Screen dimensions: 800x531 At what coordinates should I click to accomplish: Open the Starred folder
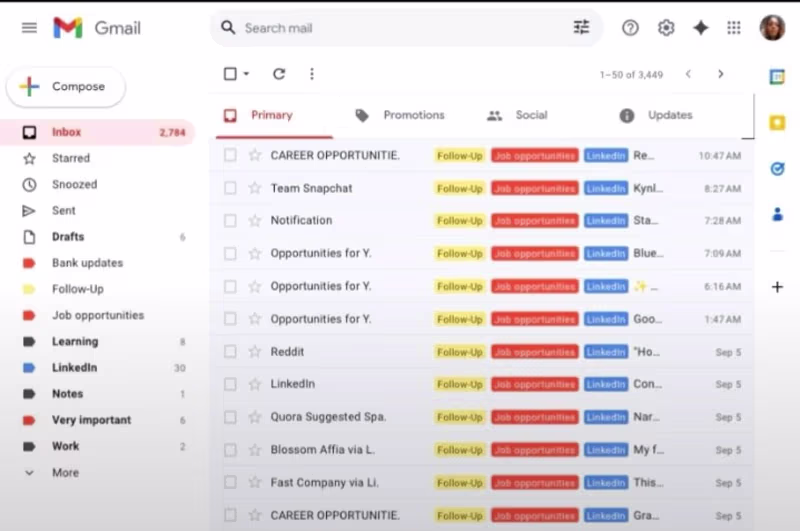click(x=97, y=158)
